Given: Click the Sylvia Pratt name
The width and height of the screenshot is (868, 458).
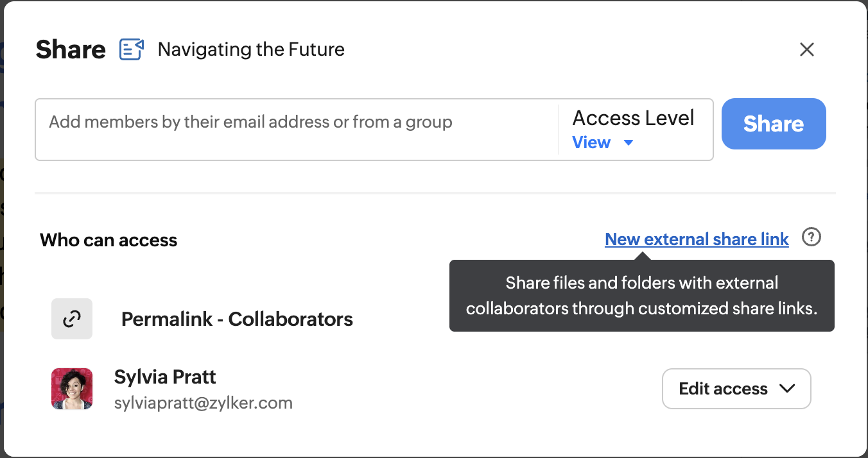Looking at the screenshot, I should (x=165, y=377).
